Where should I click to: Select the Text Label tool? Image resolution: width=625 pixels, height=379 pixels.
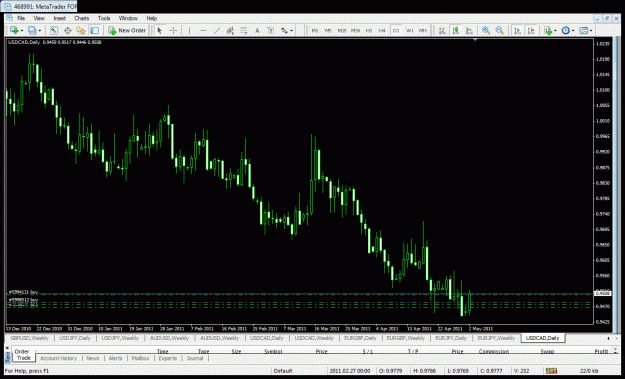(271, 30)
